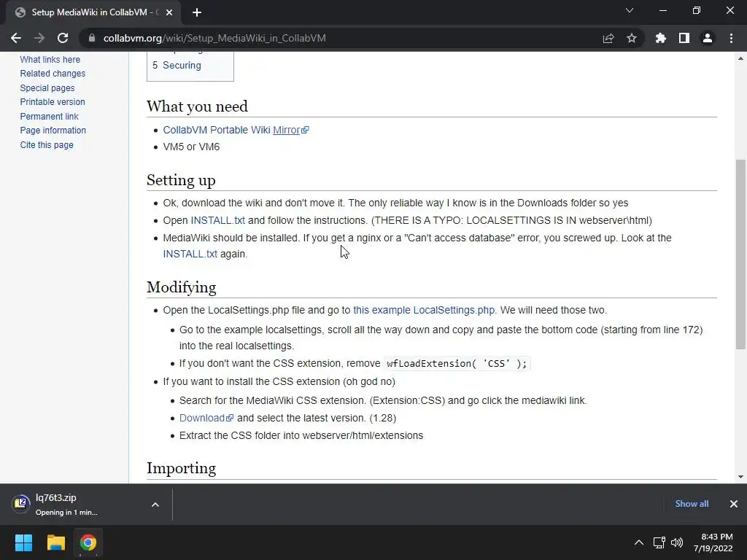Open this example LocalSettings.php link
Image resolution: width=747 pixels, height=560 pixels.
[424, 310]
